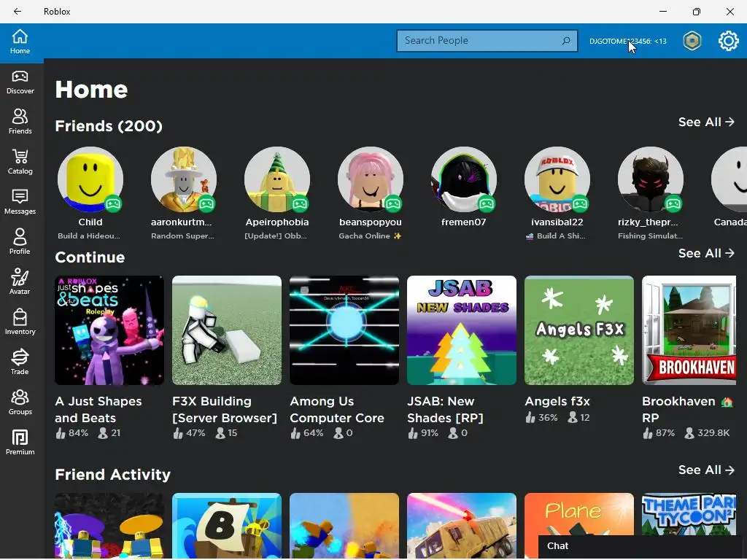This screenshot has width=747, height=560.
Task: Click the in-game badge on ivansibal22's avatar
Action: pos(580,204)
